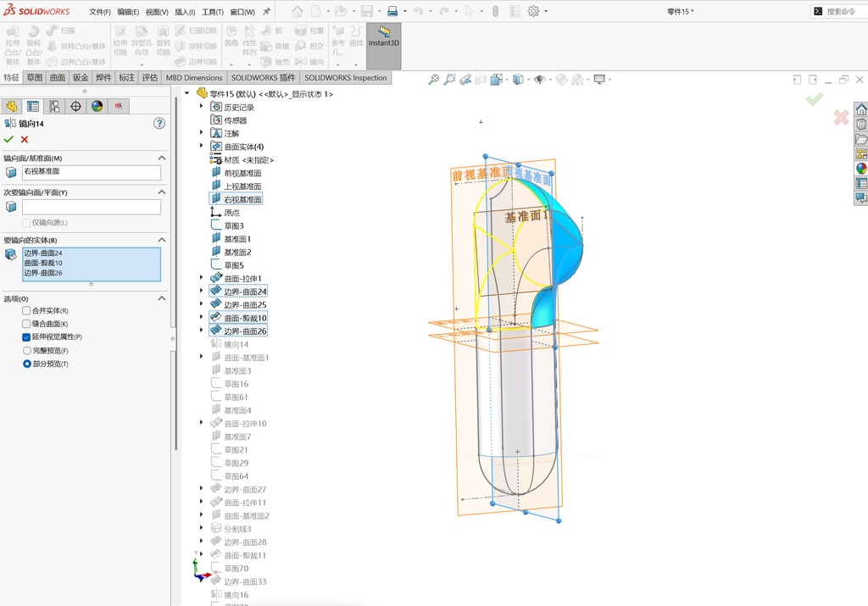Click the Options gear icon

(533, 11)
